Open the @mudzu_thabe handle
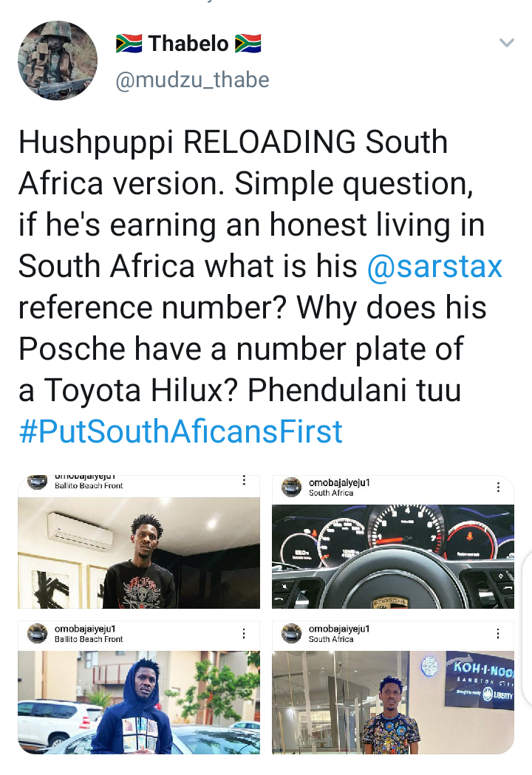Image resolution: width=532 pixels, height=775 pixels. click(192, 80)
